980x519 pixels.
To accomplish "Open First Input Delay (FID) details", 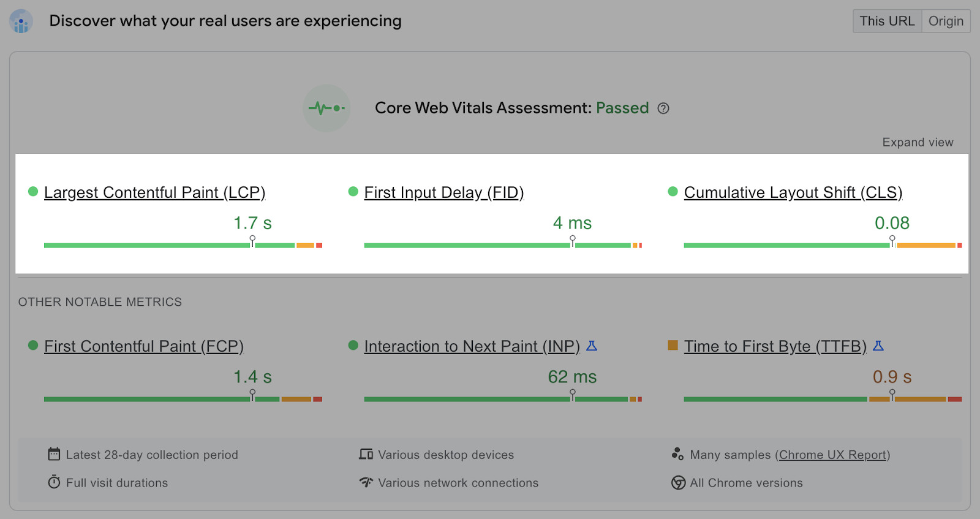I will 443,192.
